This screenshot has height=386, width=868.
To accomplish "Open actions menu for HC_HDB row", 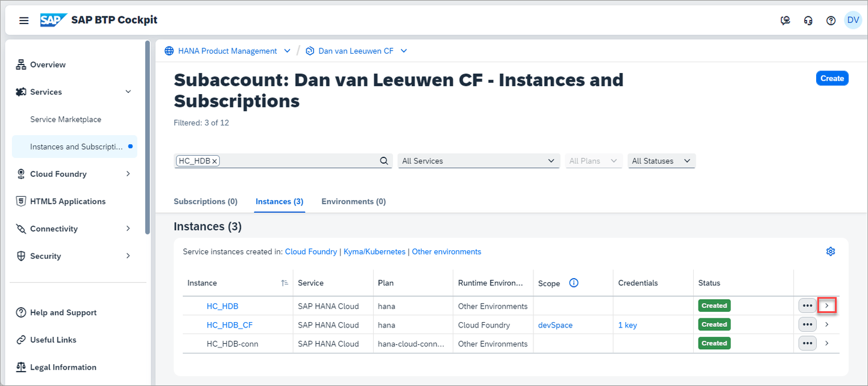I will pyautogui.click(x=808, y=306).
